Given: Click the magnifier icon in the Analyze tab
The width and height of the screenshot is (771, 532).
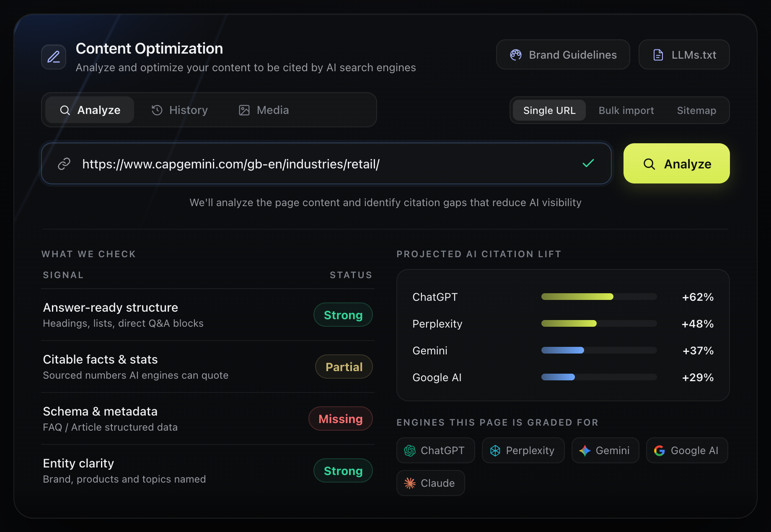Looking at the screenshot, I should click(65, 110).
